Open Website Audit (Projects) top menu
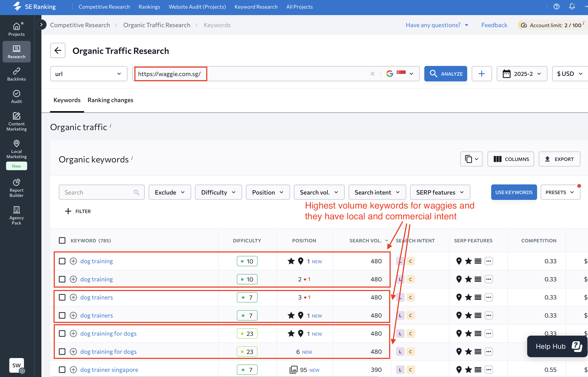Image resolution: width=588 pixels, height=377 pixels. pos(197,7)
